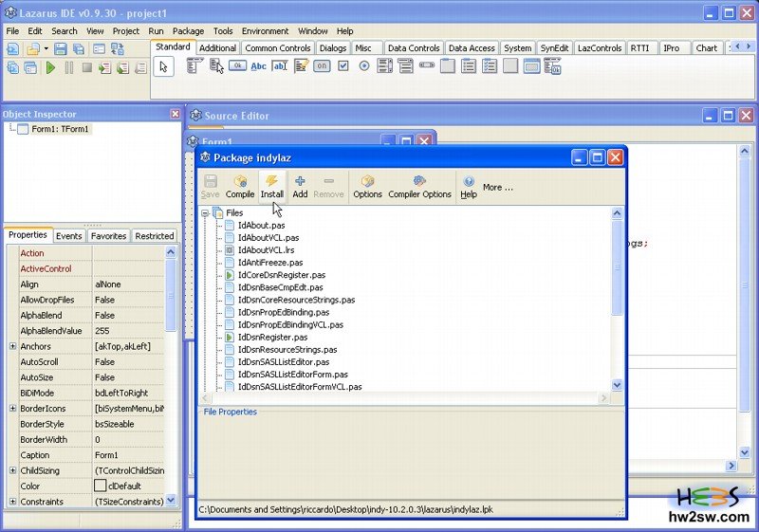Select the TPopupMenu component icon
The height and width of the screenshot is (532, 759).
tap(216, 65)
